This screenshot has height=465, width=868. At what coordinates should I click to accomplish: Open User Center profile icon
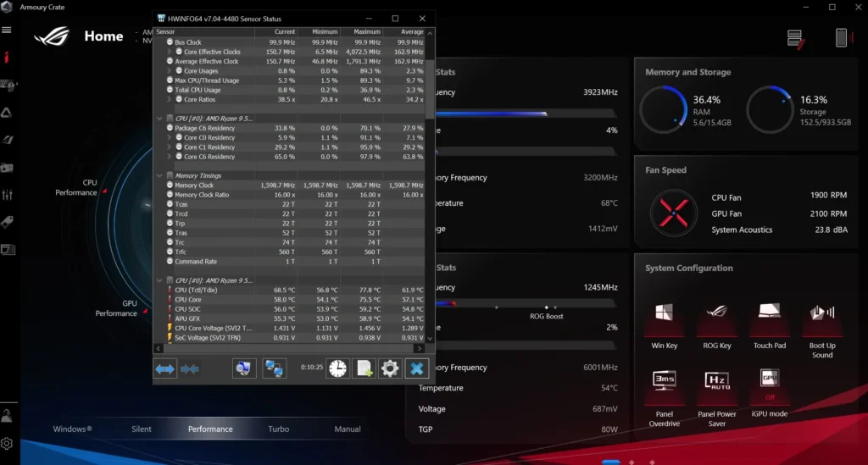7,416
